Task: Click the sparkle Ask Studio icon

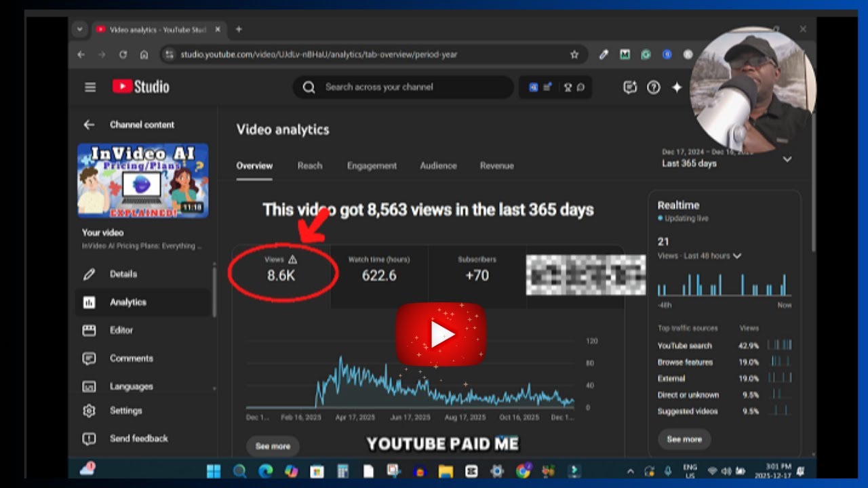Action: click(x=676, y=87)
